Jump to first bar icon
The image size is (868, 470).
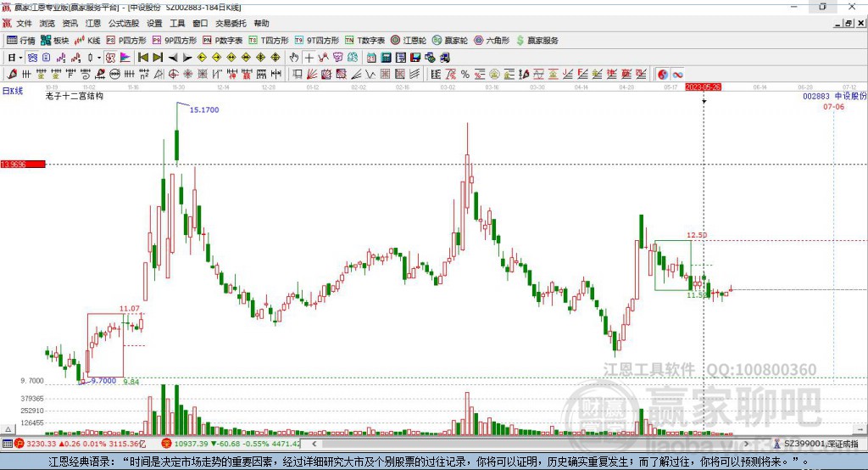(x=142, y=58)
